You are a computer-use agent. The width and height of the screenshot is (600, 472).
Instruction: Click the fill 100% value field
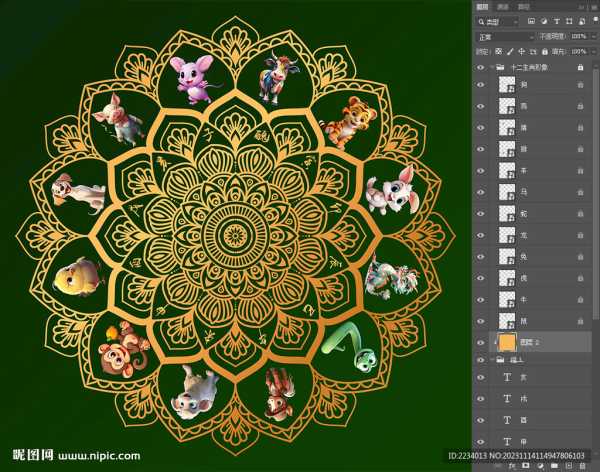[579, 51]
